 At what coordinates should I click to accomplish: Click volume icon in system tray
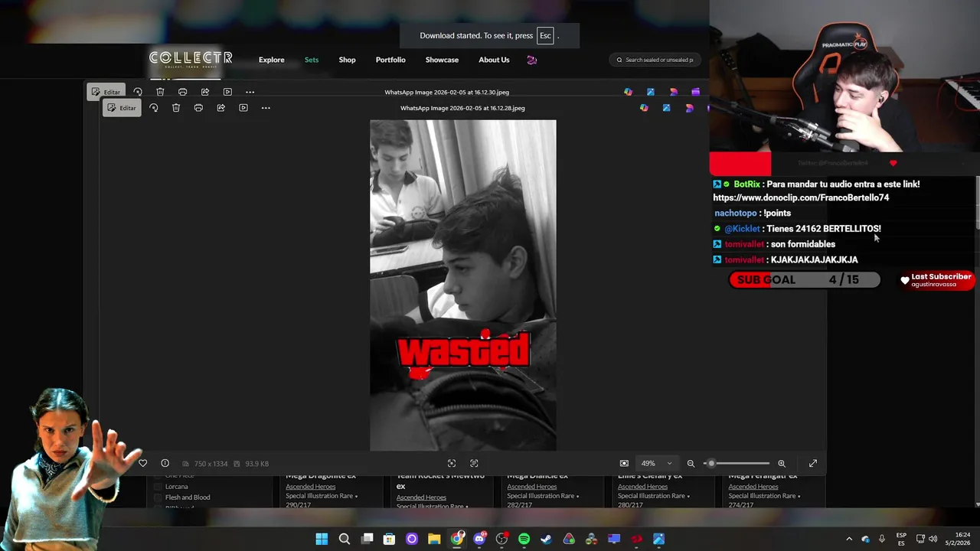tap(933, 539)
